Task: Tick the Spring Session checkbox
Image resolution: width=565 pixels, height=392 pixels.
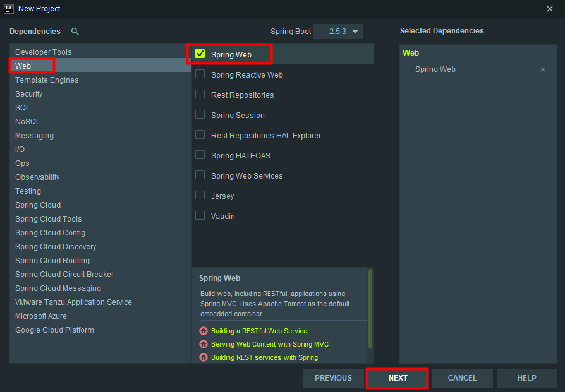Action: [x=200, y=114]
